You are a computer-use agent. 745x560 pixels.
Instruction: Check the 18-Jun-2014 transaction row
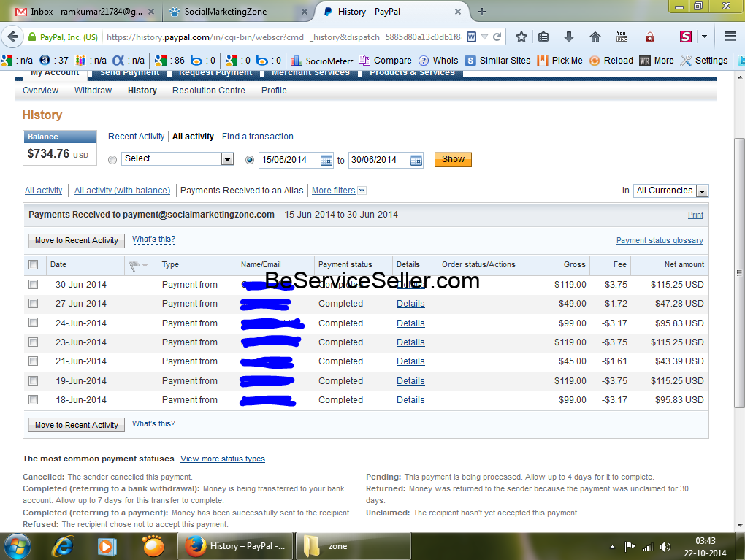34,400
